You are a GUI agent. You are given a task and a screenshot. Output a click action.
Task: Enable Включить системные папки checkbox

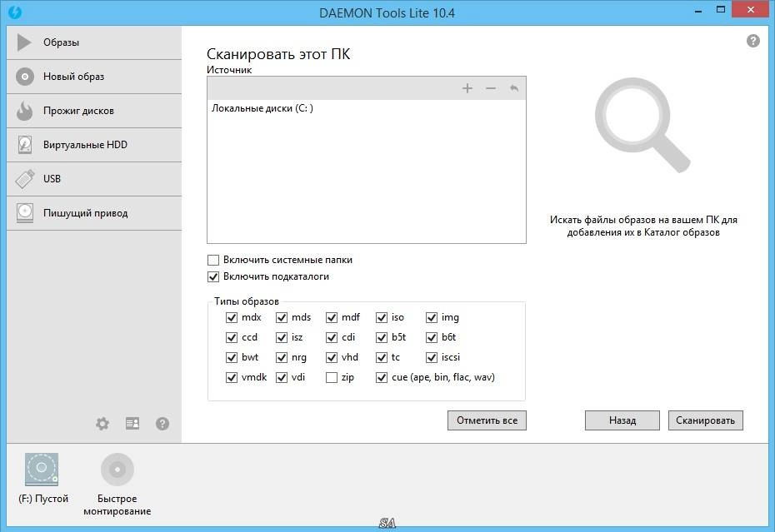(x=213, y=260)
